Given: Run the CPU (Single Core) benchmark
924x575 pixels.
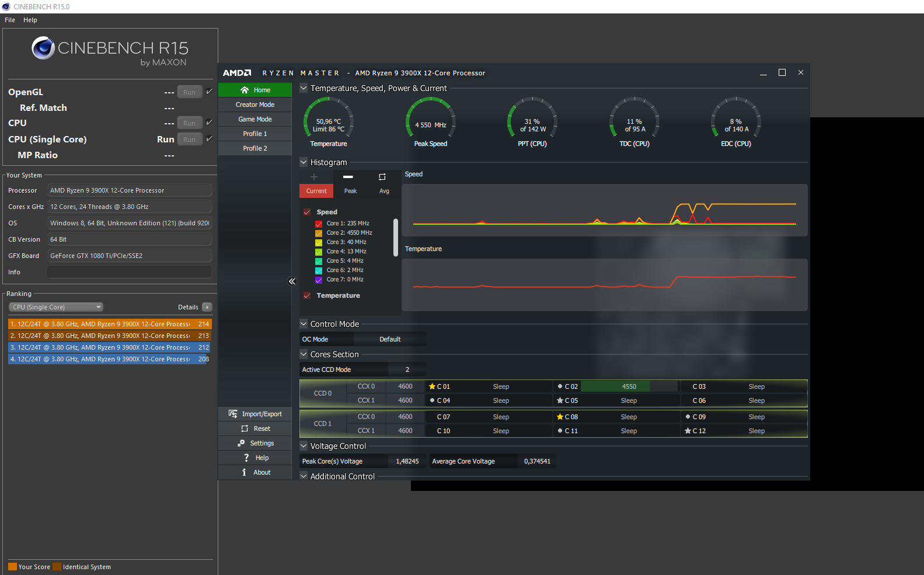Looking at the screenshot, I should click(x=190, y=139).
